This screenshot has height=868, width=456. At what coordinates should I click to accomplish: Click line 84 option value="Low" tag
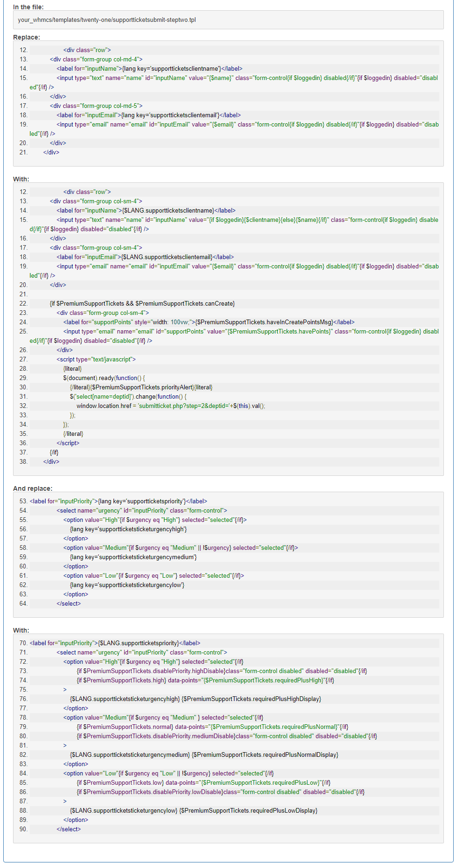point(168,773)
